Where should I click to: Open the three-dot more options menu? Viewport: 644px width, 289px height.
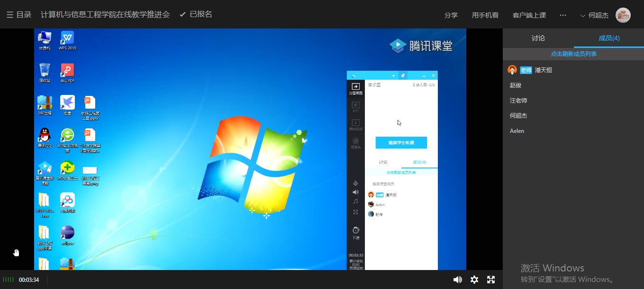coord(563,15)
